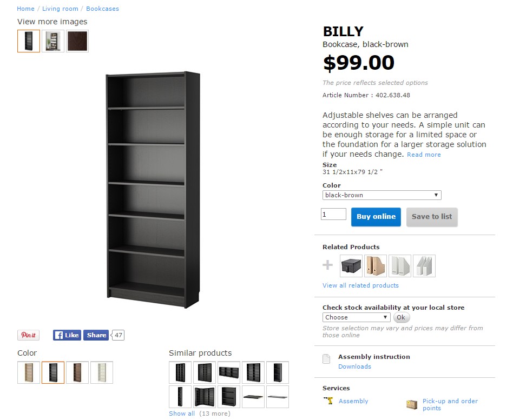The image size is (513, 420).
Task: Click the Save to list button
Action: [432, 217]
